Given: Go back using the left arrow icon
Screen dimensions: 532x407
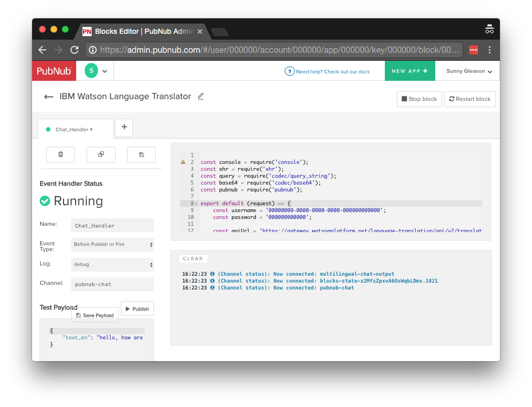Looking at the screenshot, I should click(x=49, y=97).
